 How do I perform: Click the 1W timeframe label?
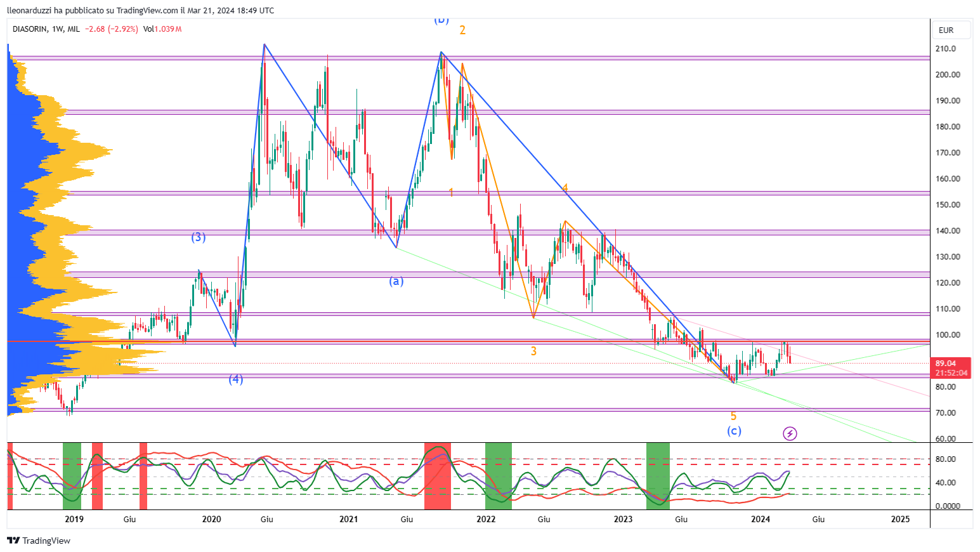point(58,29)
